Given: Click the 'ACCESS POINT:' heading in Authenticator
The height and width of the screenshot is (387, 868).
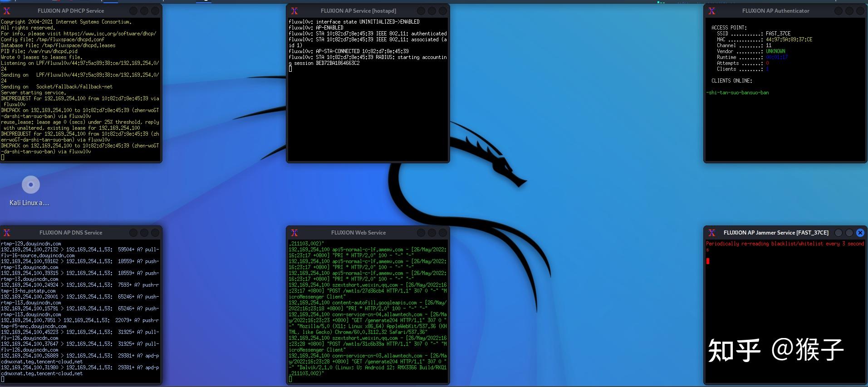Looking at the screenshot, I should pos(729,28).
